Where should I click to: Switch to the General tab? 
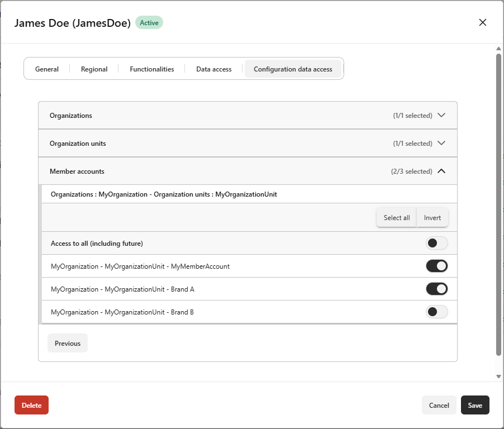[x=47, y=69]
